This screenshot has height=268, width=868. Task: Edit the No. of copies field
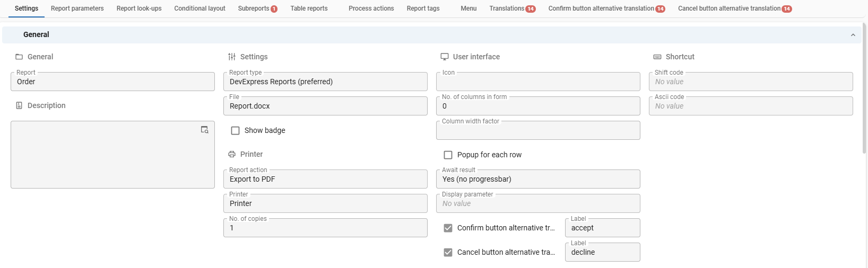325,228
